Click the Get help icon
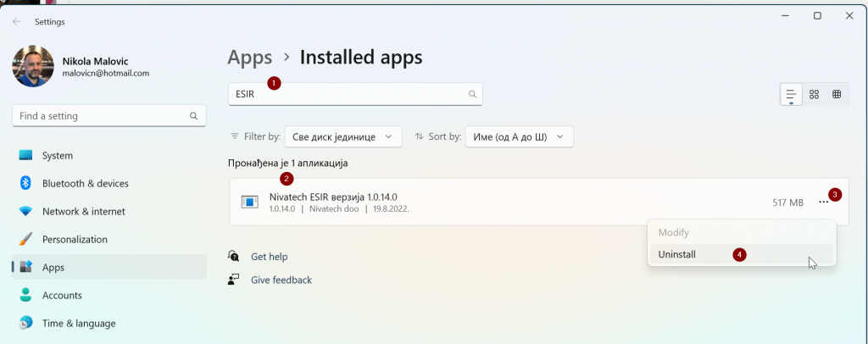This screenshot has width=868, height=344. click(x=234, y=256)
